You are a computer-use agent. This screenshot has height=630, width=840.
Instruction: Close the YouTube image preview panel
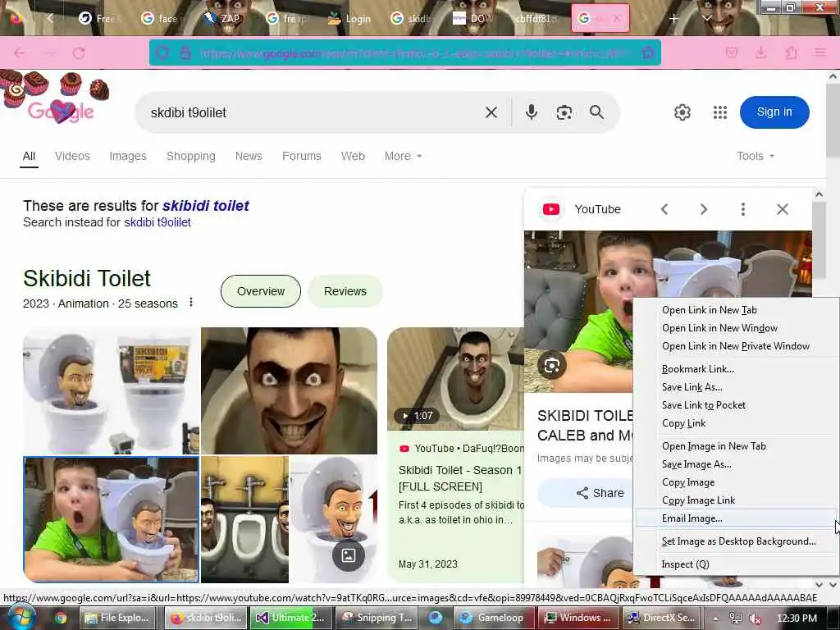[782, 209]
